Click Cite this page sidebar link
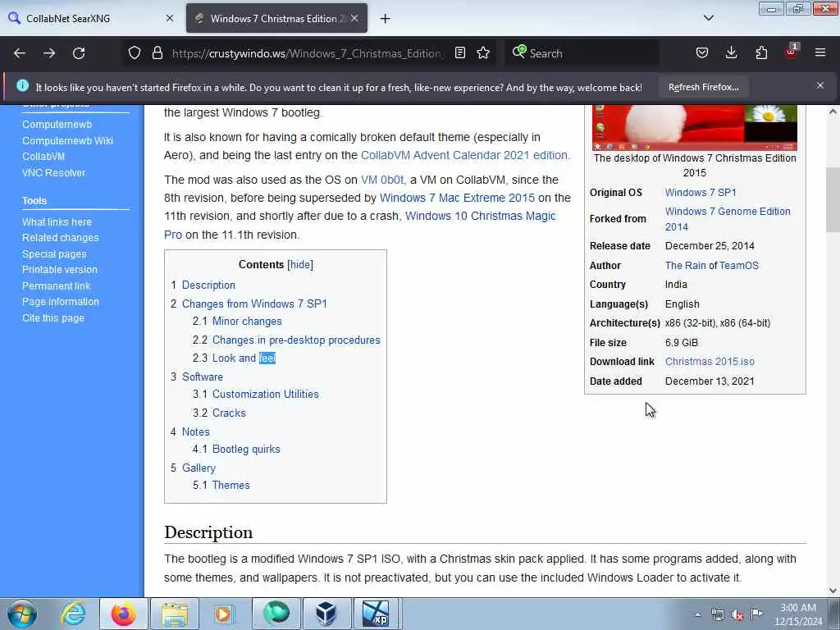 click(x=53, y=318)
